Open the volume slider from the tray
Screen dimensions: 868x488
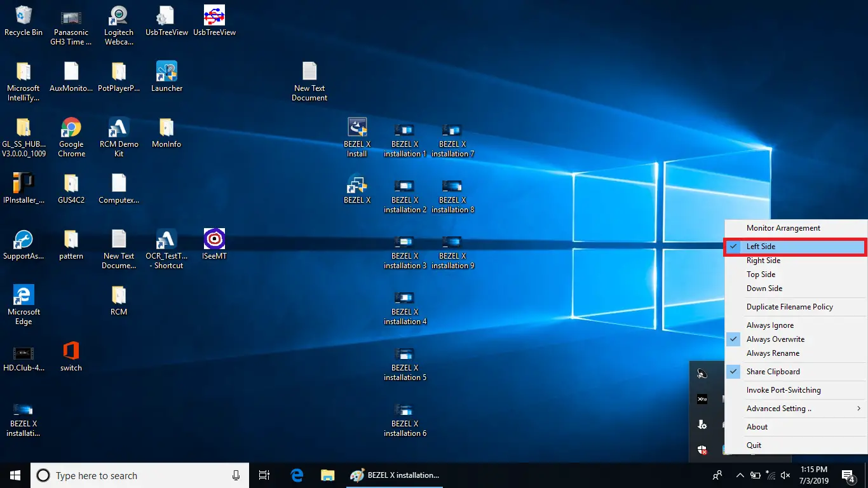(786, 475)
